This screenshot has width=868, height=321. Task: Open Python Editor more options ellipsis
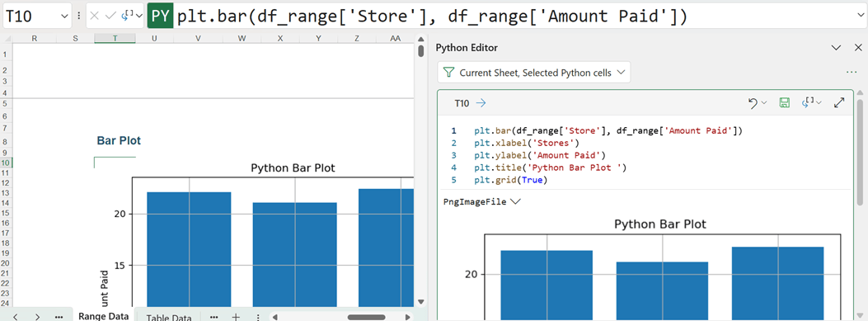coord(852,73)
